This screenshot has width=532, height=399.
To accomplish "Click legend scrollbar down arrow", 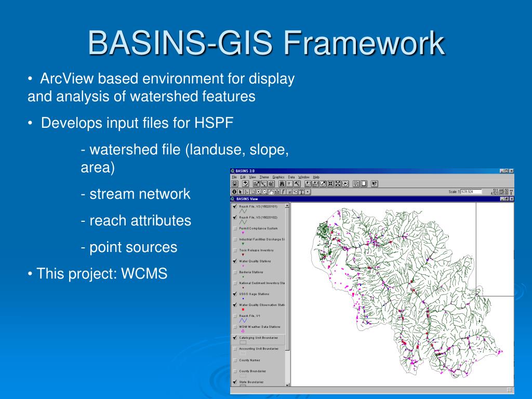I will (x=287, y=385).
